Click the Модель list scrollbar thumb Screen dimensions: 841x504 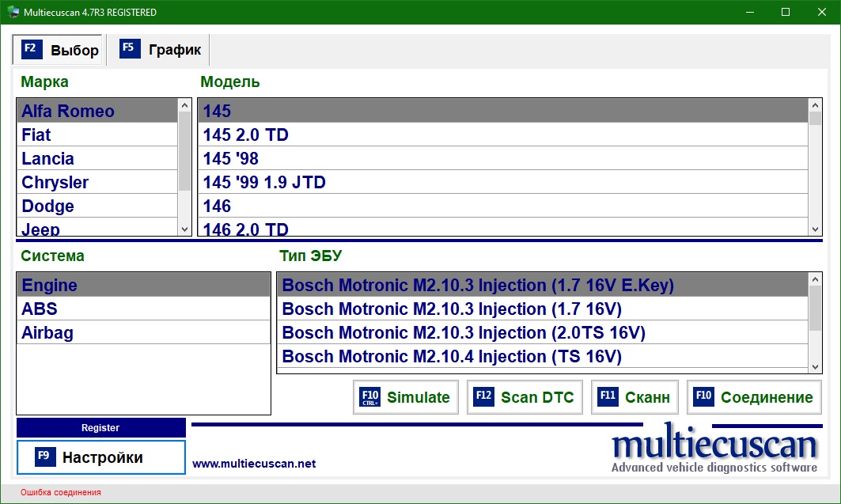coord(815,119)
